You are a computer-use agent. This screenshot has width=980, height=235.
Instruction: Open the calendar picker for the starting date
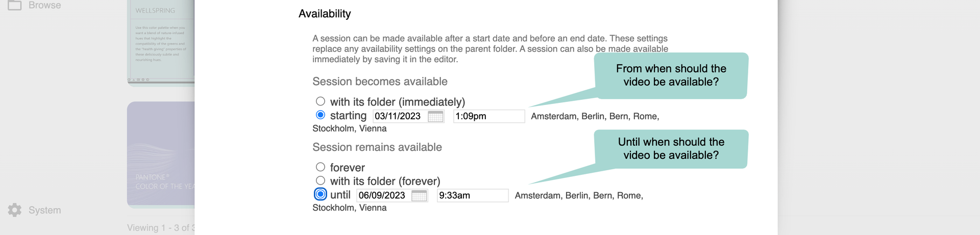coord(435,116)
